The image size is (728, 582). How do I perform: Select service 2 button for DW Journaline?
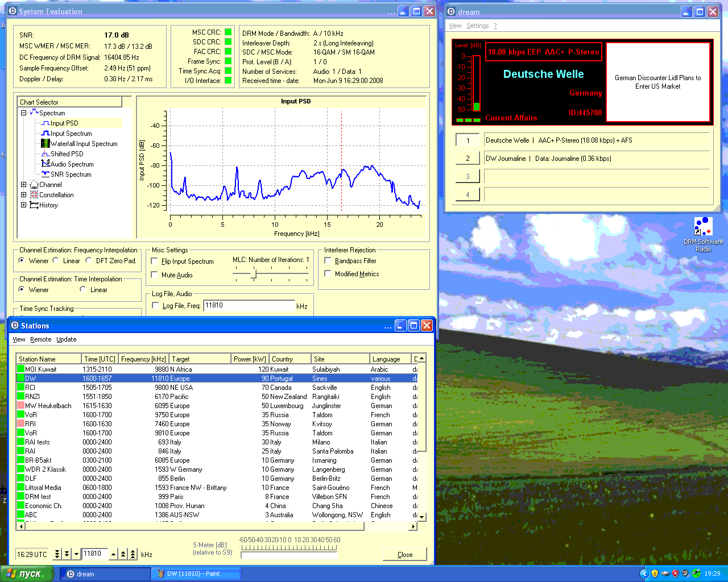(x=468, y=159)
